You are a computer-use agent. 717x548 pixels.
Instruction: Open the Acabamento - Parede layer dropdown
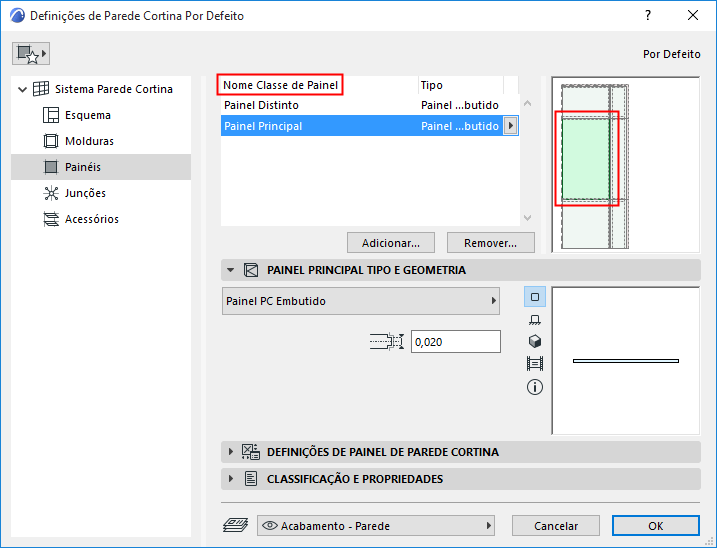click(376, 526)
